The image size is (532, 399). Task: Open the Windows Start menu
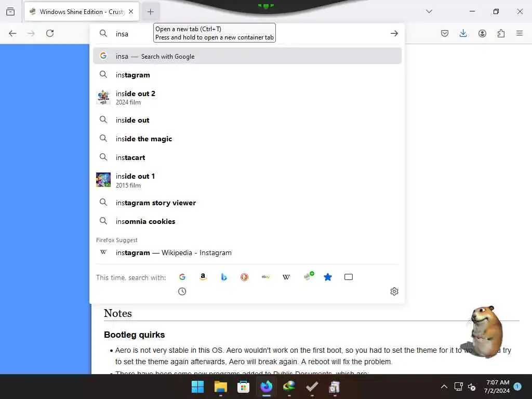pos(197,387)
